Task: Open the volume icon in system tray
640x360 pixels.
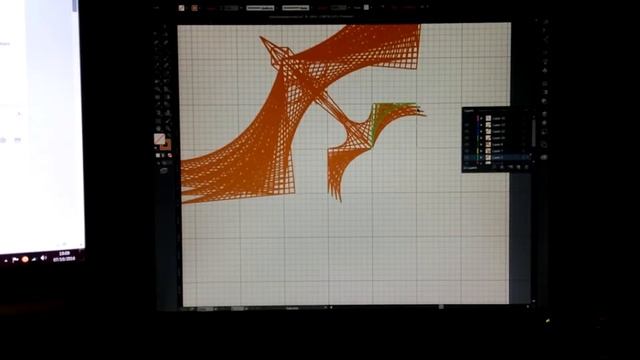Action: [44, 258]
